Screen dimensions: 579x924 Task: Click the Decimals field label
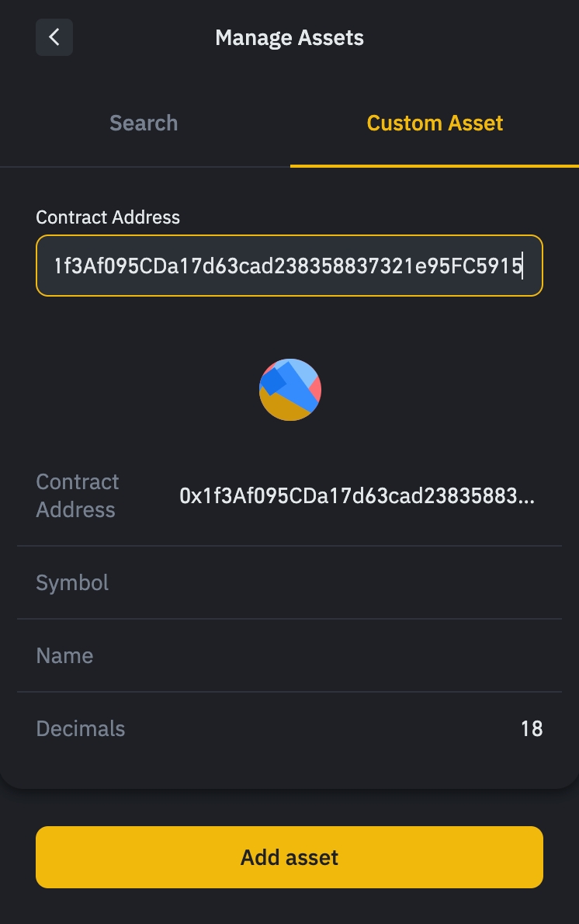point(81,728)
